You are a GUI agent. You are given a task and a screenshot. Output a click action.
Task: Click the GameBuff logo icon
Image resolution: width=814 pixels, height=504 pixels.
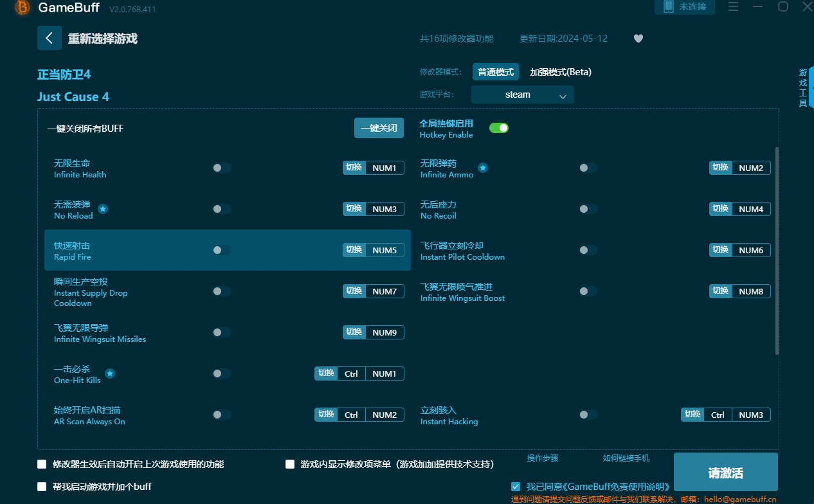(x=21, y=8)
